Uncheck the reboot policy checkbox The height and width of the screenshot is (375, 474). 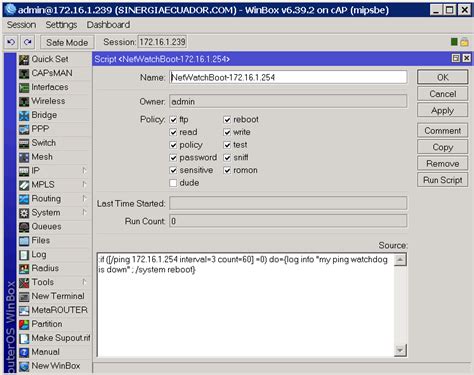click(x=227, y=120)
